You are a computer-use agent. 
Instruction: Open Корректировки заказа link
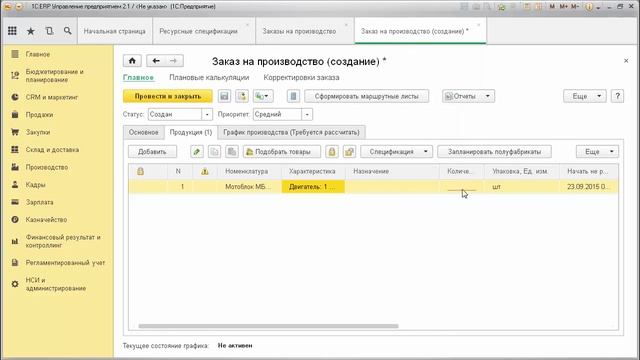[x=301, y=78]
